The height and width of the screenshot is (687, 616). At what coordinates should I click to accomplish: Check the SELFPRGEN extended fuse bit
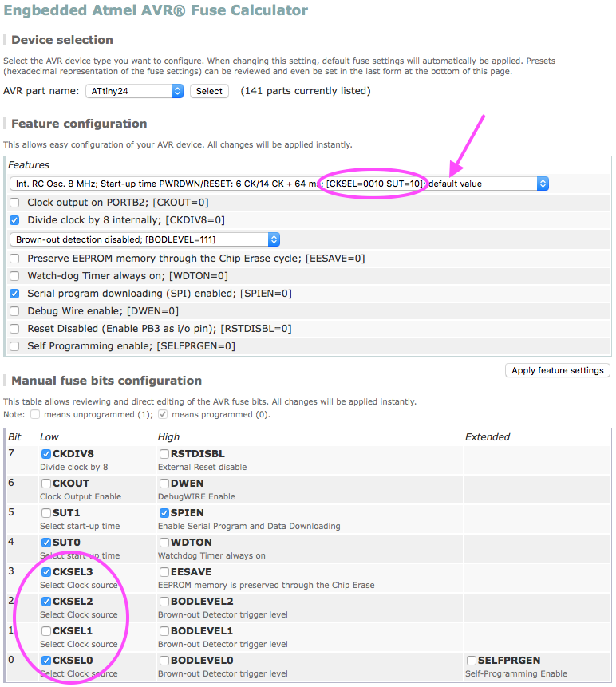[472, 661]
